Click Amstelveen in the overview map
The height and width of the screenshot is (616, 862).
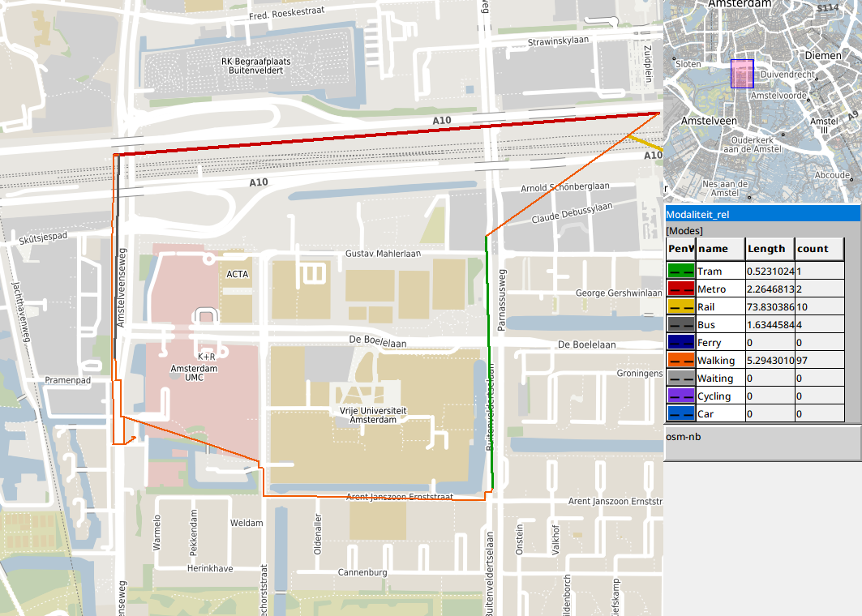point(709,120)
